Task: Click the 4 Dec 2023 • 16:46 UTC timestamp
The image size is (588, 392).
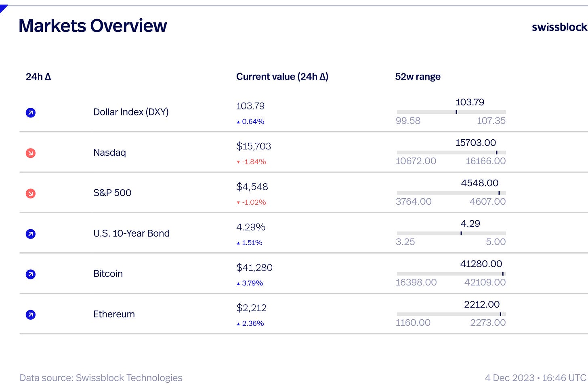Action: click(x=535, y=378)
